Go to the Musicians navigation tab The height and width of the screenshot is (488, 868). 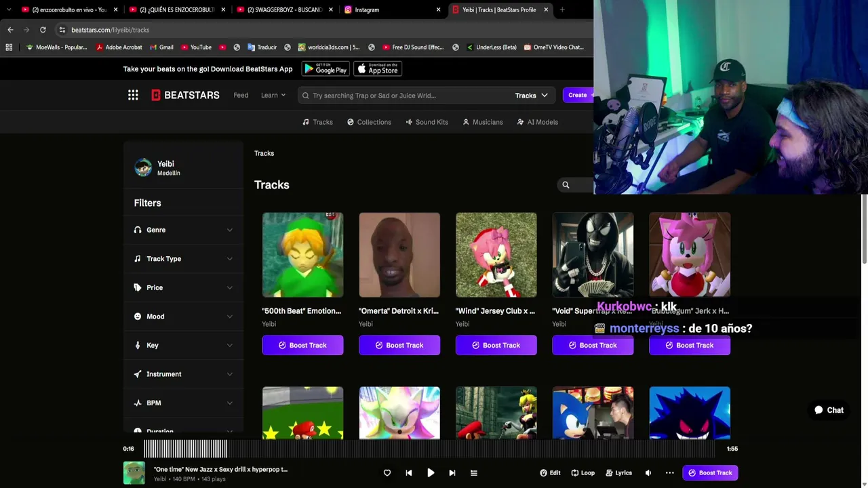coord(483,122)
